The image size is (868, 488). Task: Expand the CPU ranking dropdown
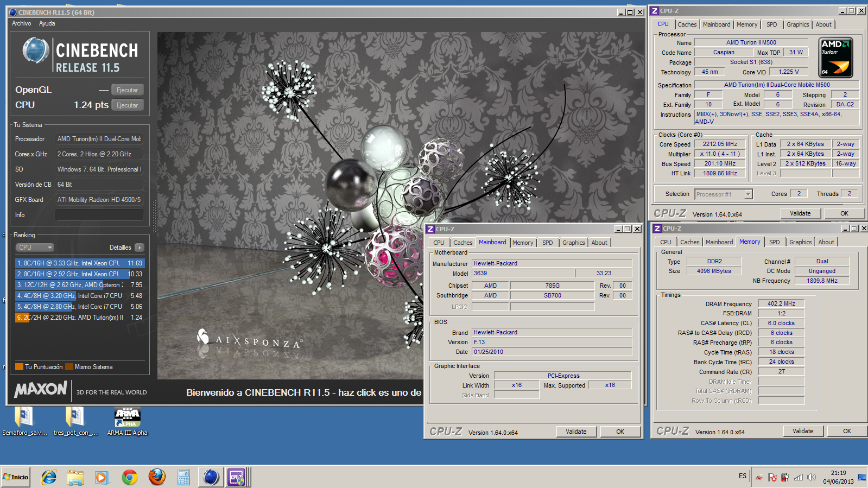tap(35, 248)
